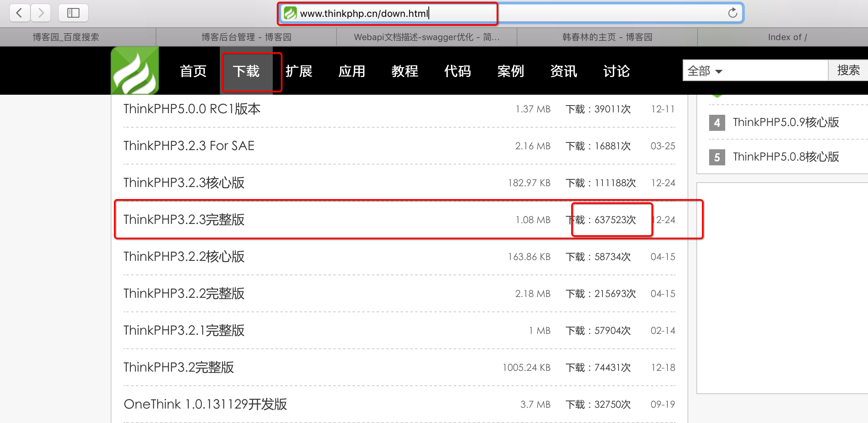Click download count 下载：57904次
Screen dimensions: 868x423
point(598,330)
